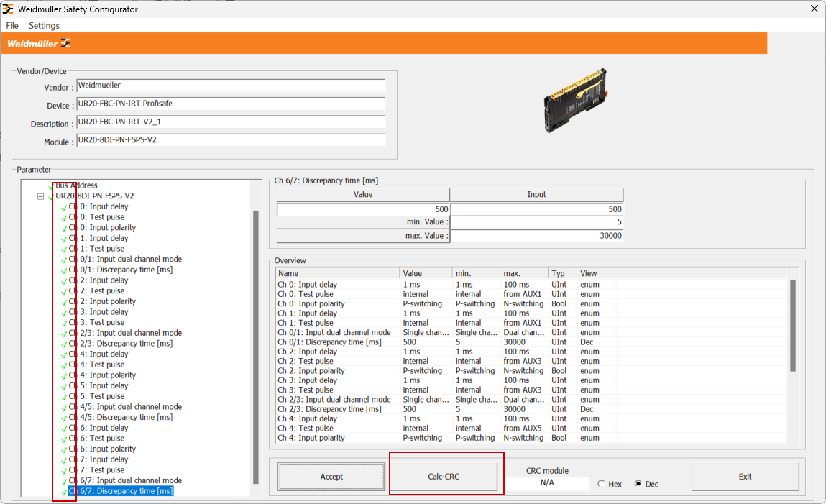This screenshot has width=826, height=504.
Task: Click the Device input field
Action: click(x=231, y=104)
